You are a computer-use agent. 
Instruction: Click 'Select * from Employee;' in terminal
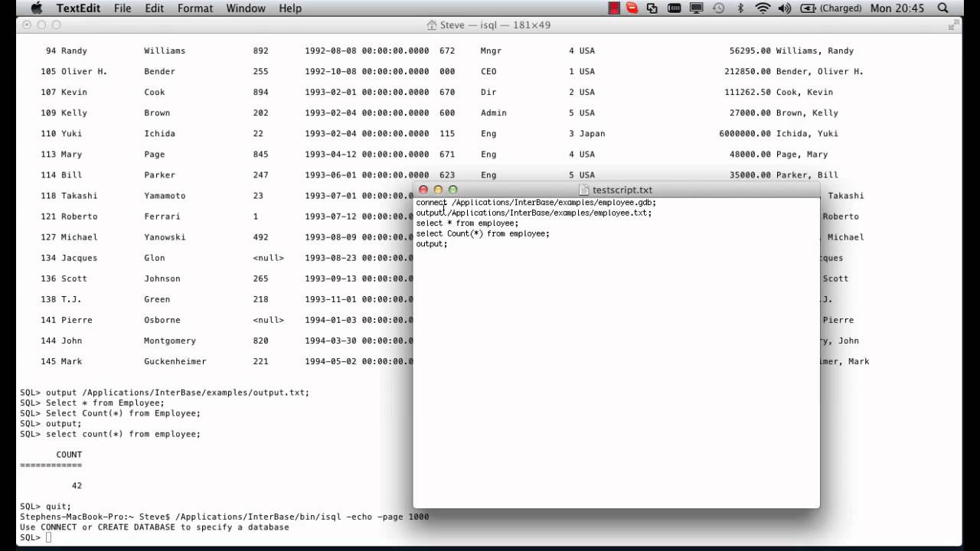tap(105, 403)
